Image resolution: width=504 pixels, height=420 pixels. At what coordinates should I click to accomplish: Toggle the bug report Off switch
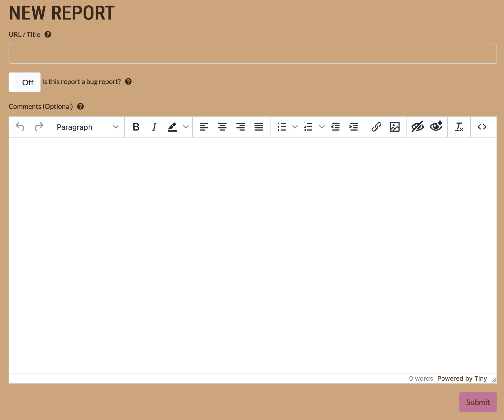tap(25, 82)
